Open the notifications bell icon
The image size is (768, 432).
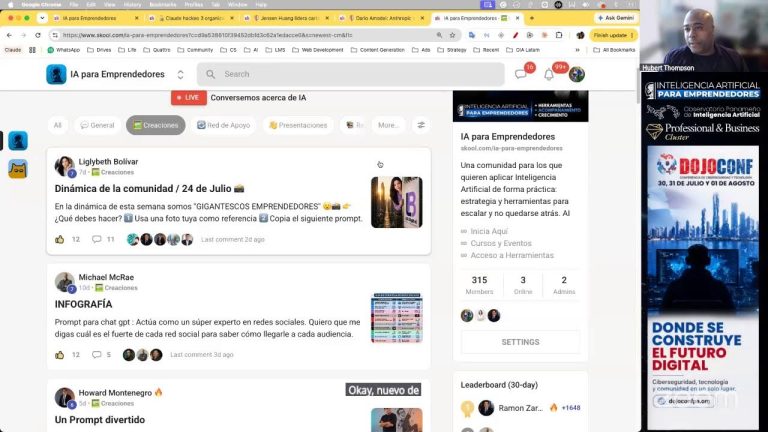(x=549, y=74)
